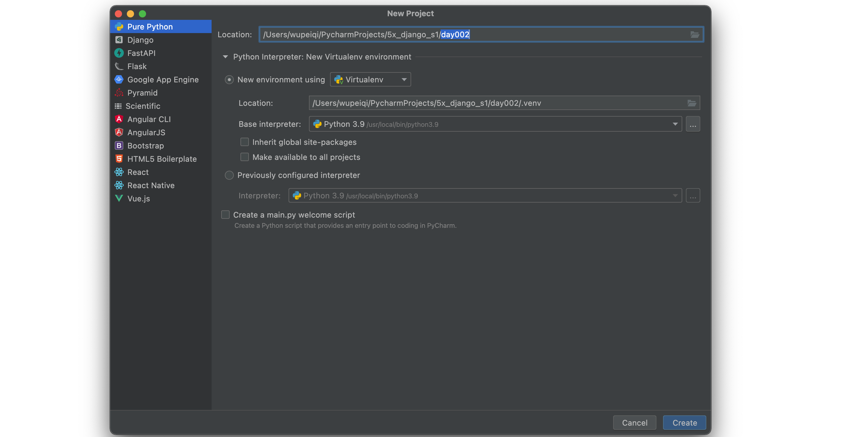Select Previously configured interpreter radio button
Image resolution: width=868 pixels, height=437 pixels.
(x=229, y=175)
